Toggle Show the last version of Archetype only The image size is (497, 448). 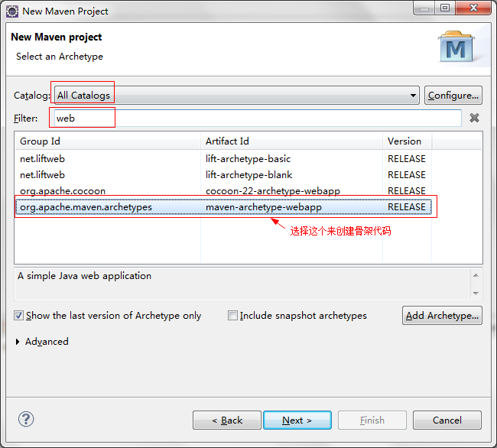[18, 316]
